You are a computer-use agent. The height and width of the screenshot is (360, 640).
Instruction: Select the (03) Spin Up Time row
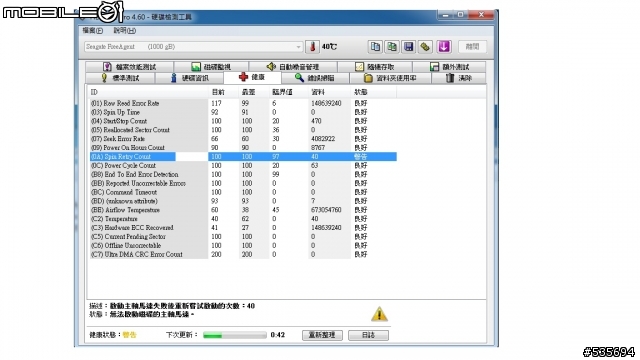tap(243, 112)
